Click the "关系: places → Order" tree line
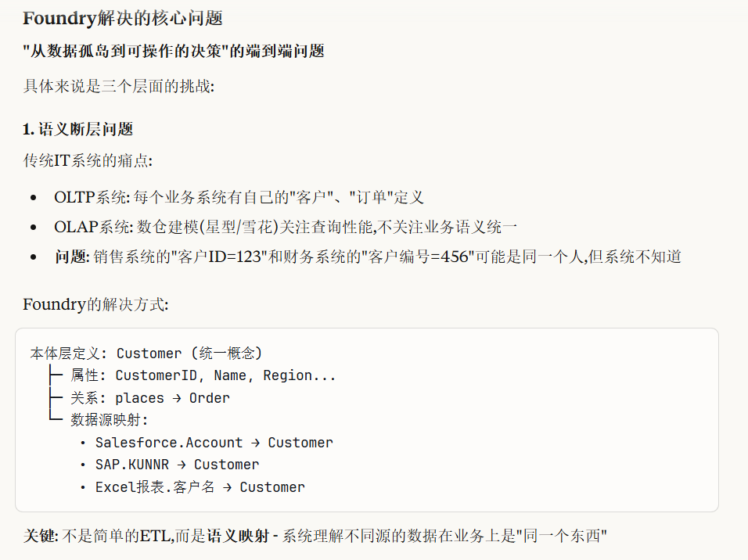The image size is (748, 560). 149,398
